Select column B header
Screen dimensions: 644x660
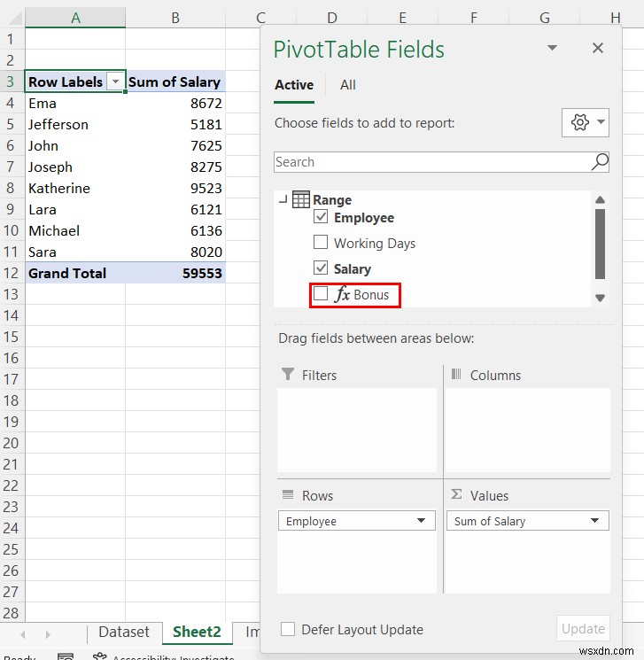pos(175,18)
